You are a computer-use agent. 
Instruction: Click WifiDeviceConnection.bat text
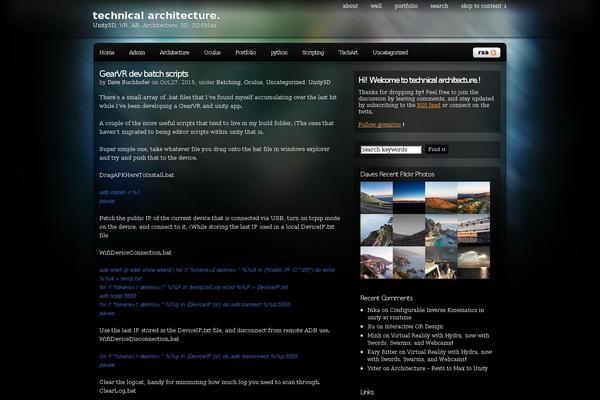coord(135,253)
